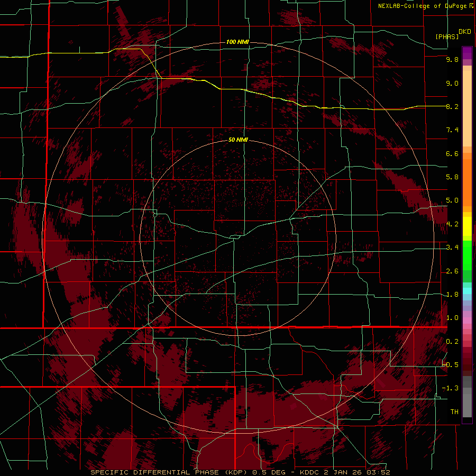Screen dimensions: 476x476
Task: Select the 1.0 value on the color scale
Action: click(452, 318)
